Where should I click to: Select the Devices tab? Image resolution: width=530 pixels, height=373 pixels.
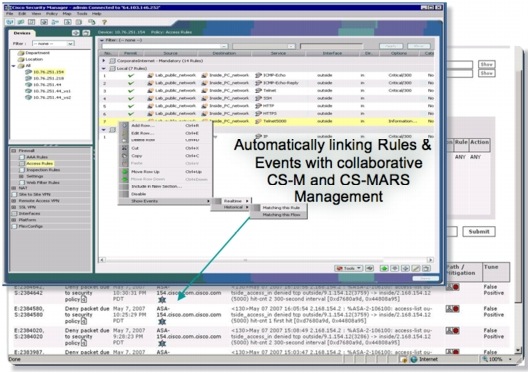(22, 33)
